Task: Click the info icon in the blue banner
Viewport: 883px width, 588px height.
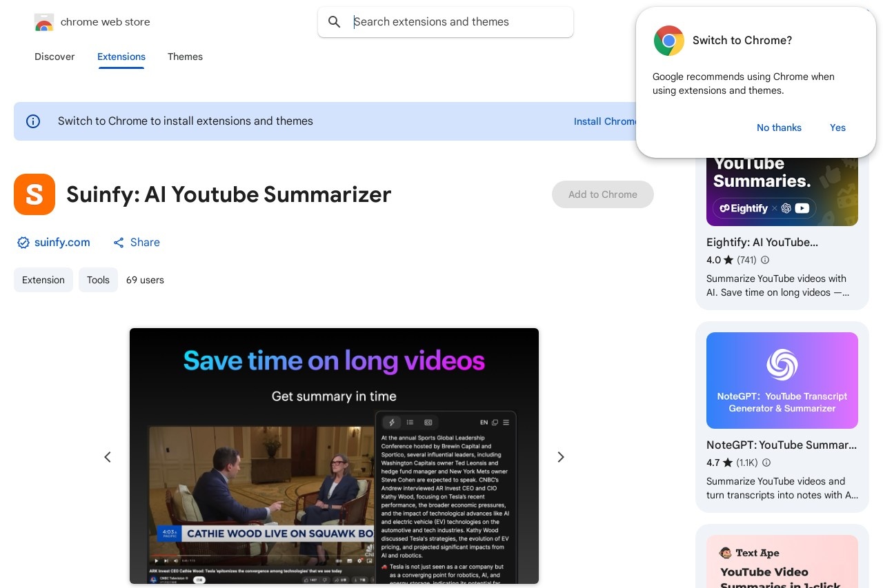Action: coord(33,121)
